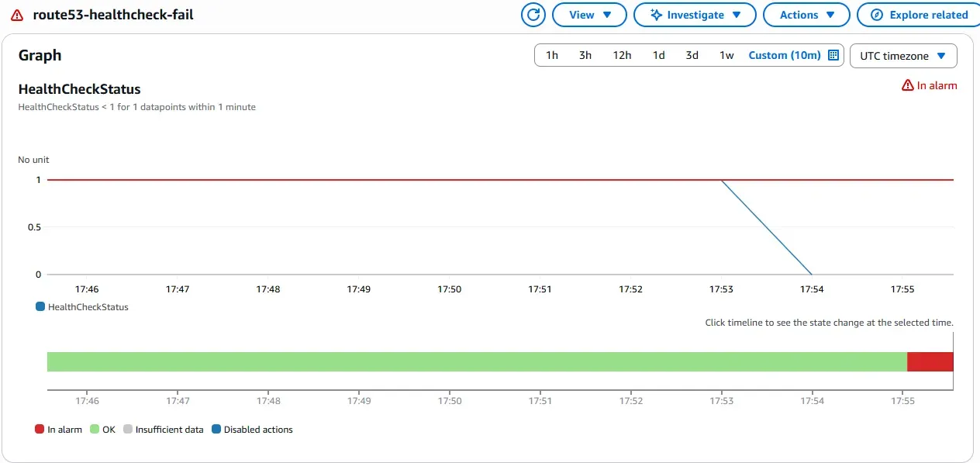
Task: Select the 1h time range
Action: [x=551, y=55]
